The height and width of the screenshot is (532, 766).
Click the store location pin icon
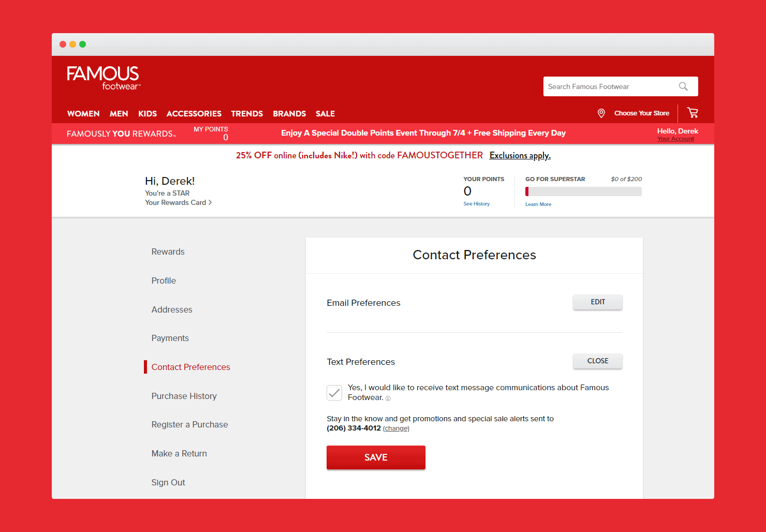tap(601, 113)
